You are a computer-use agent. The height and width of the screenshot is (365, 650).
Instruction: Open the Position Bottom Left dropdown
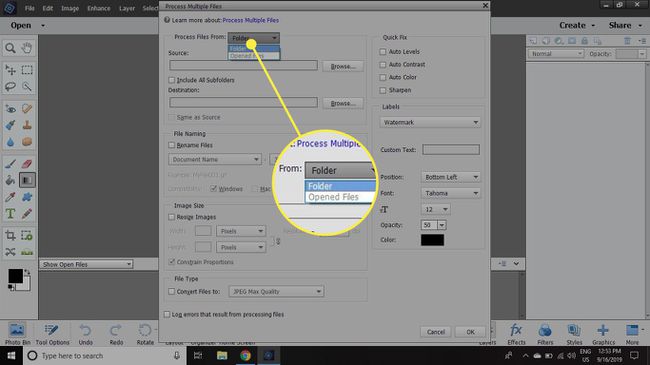coord(451,177)
